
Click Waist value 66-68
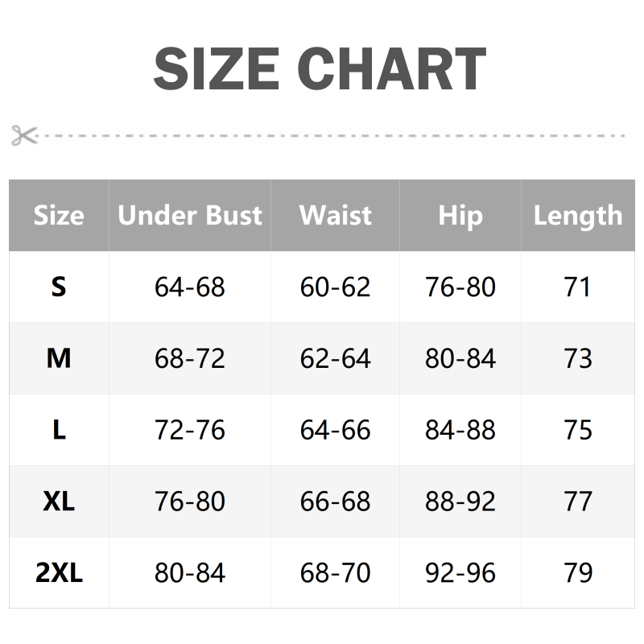(335, 502)
